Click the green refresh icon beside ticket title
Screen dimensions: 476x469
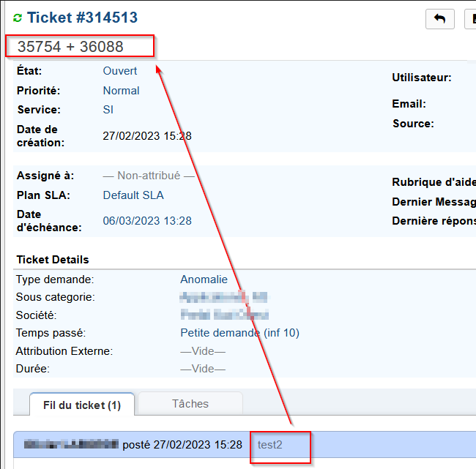pos(18,18)
